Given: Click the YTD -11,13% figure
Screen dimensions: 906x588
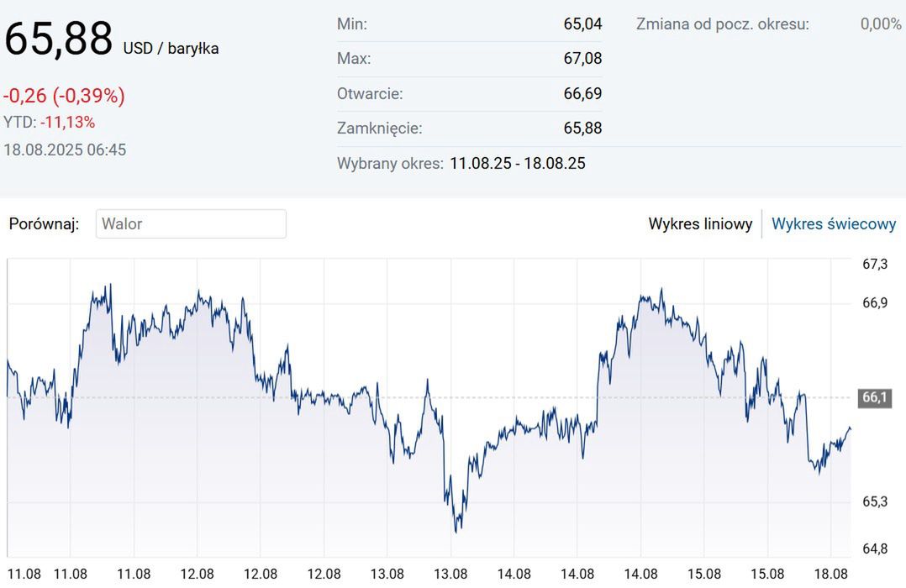Looking at the screenshot, I should [67, 123].
